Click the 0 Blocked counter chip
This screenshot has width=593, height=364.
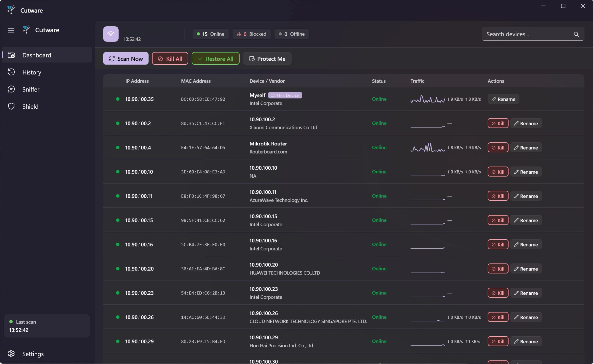point(251,34)
